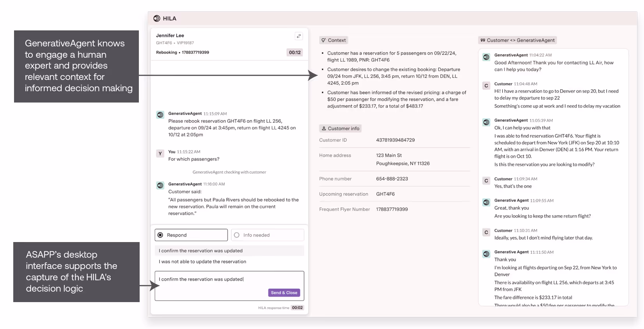Click the quote icon beside Customer <> GenerativeAgent
Screen dimensions: 644x329
pyautogui.click(x=483, y=40)
